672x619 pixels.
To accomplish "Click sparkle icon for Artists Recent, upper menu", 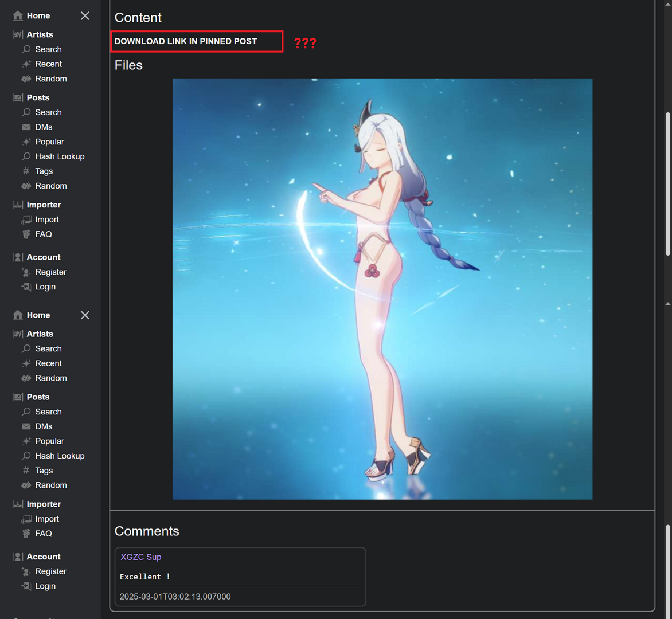I will click(x=26, y=64).
